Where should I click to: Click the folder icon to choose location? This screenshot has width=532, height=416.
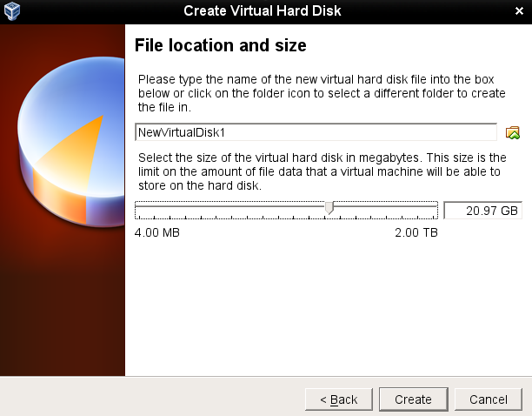[513, 132]
